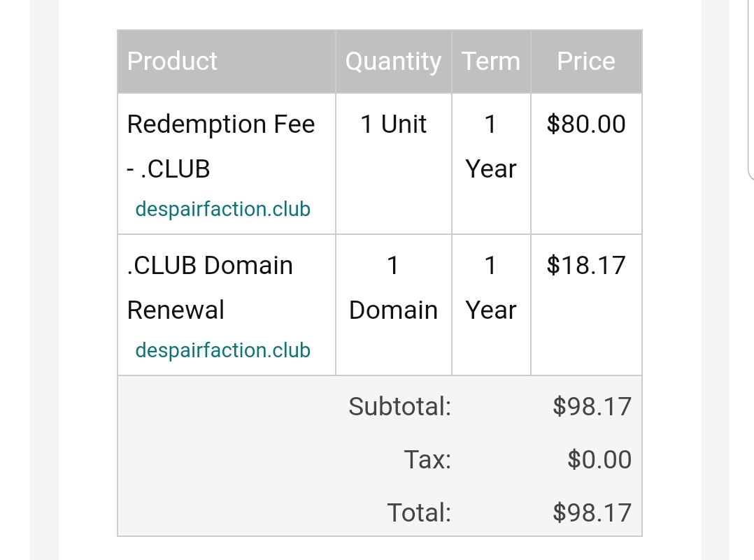The image size is (754, 560).
Task: Open despairfaction.club link under Domain Renewal
Action: point(222,350)
